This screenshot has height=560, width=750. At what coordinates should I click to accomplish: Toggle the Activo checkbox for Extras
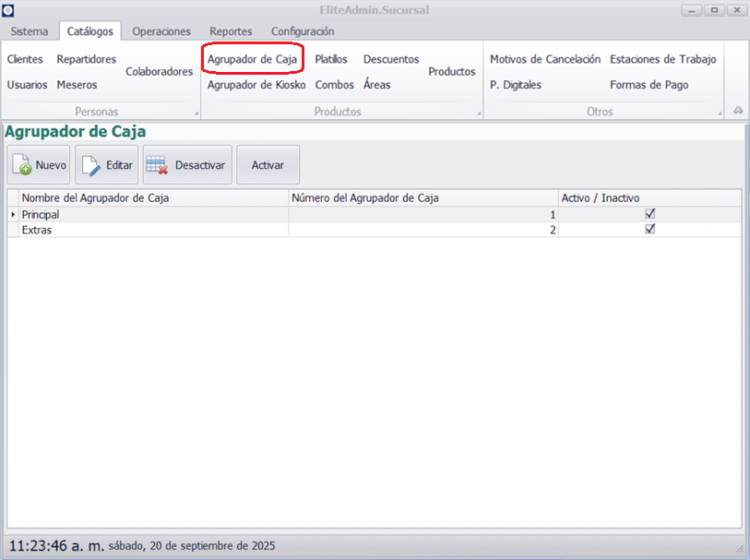coord(650,230)
